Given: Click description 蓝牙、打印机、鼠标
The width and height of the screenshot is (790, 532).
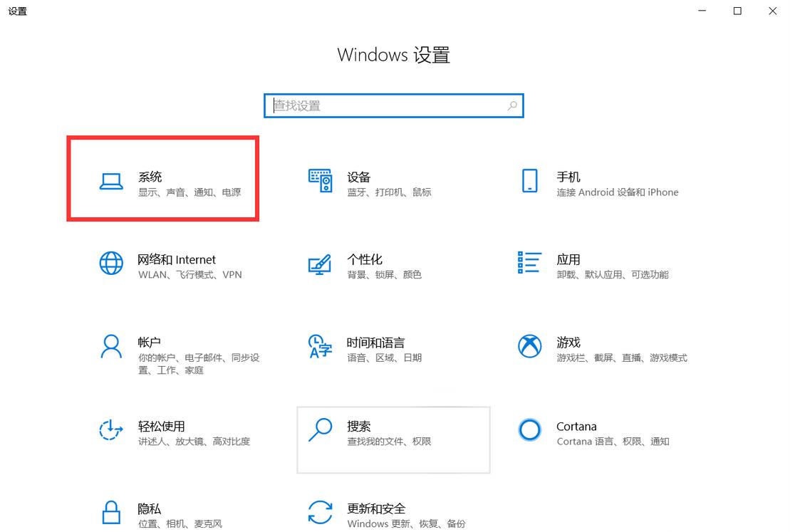Looking at the screenshot, I should (x=389, y=192).
